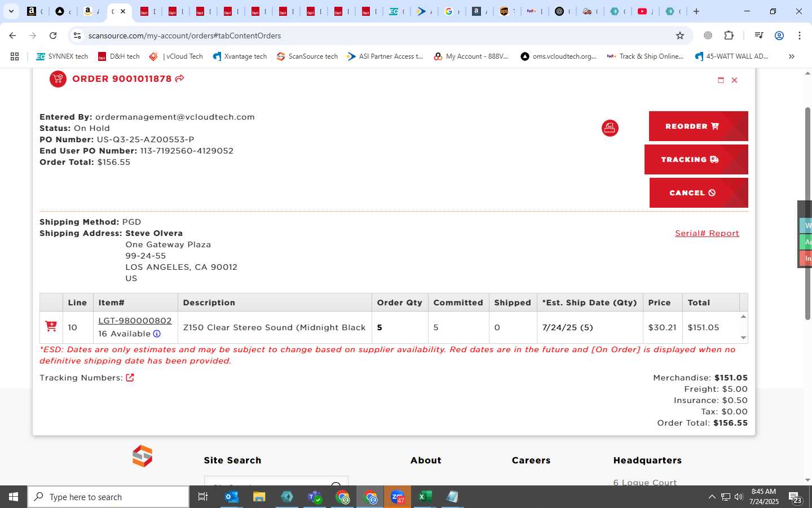Open the Apps grid in bookmarks bar
The width and height of the screenshot is (812, 508).
pyautogui.click(x=15, y=56)
